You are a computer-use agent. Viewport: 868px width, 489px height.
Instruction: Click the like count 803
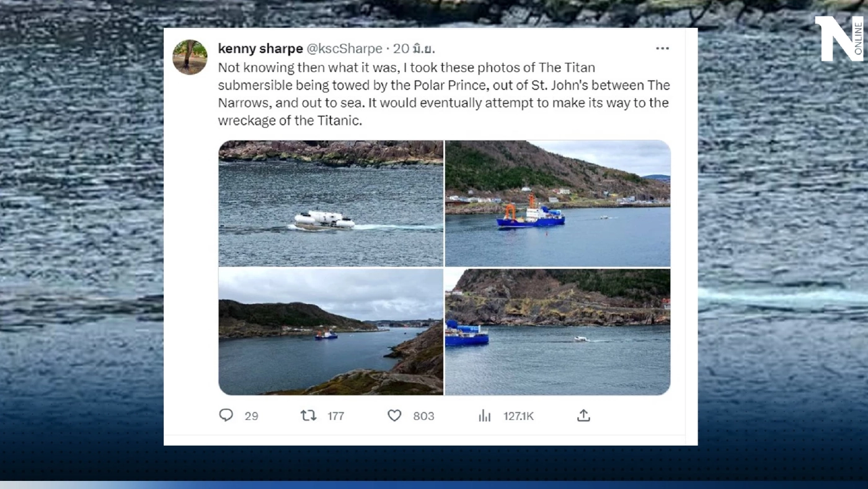(423, 416)
